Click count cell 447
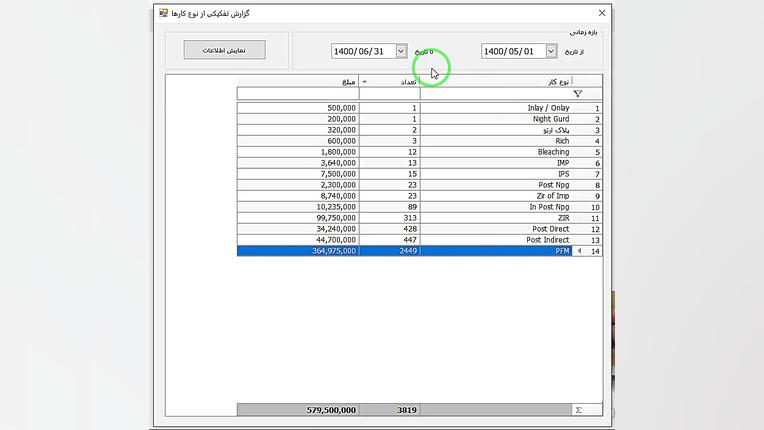This screenshot has height=430, width=764. (x=389, y=240)
